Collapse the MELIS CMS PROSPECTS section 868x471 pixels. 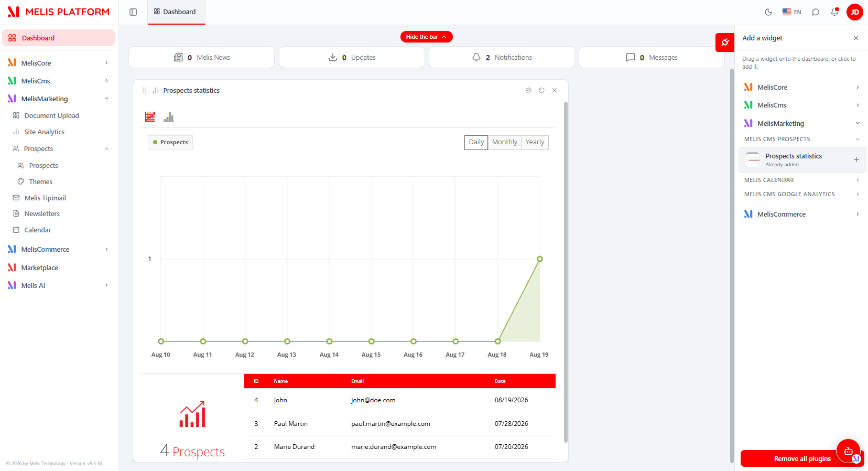click(801, 139)
